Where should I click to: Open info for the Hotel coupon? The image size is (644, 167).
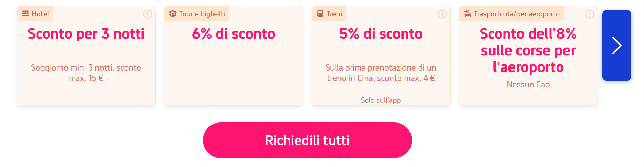(147, 14)
